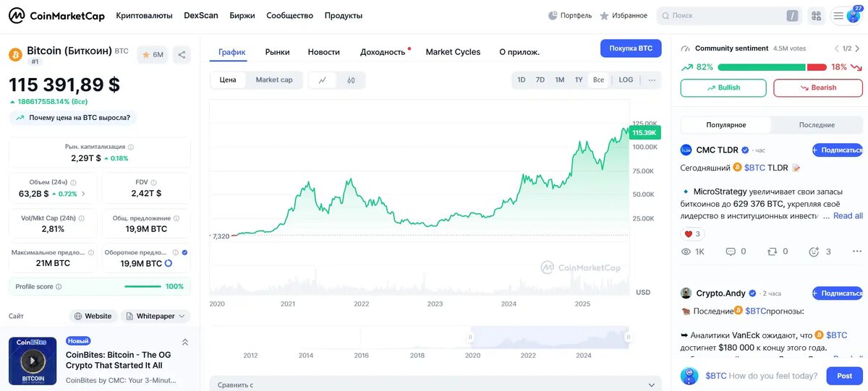Click the share icon next to Bitcoin
Viewport: 868px width, 391px height.
pyautogui.click(x=182, y=54)
